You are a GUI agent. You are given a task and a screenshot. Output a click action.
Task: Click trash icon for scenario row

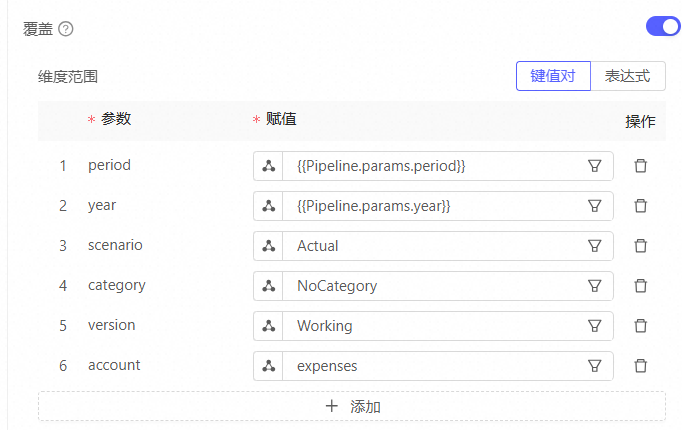pos(641,246)
